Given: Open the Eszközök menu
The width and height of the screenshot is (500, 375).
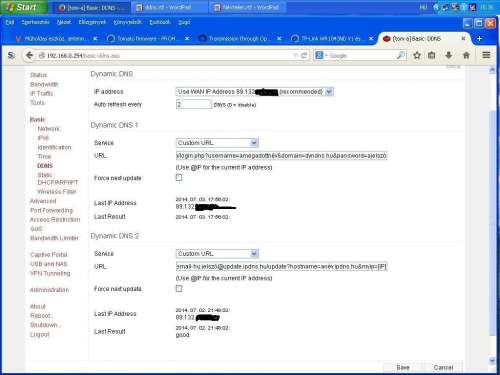Looking at the screenshot, I should tap(160, 22).
